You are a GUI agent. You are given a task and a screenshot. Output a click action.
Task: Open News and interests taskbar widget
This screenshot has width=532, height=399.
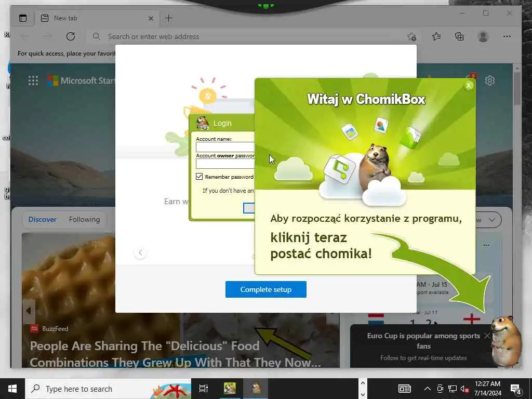(404, 389)
